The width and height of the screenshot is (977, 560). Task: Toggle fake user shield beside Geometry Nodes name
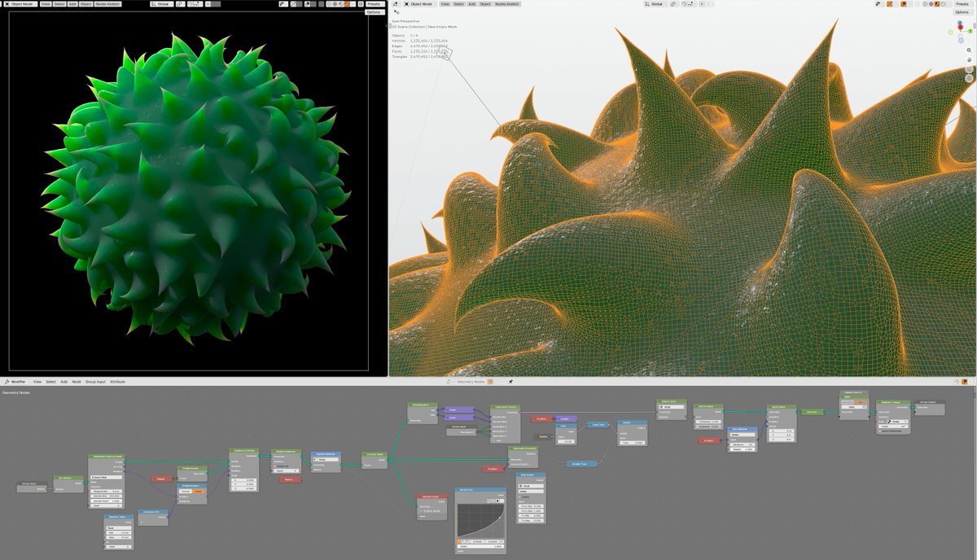[490, 382]
